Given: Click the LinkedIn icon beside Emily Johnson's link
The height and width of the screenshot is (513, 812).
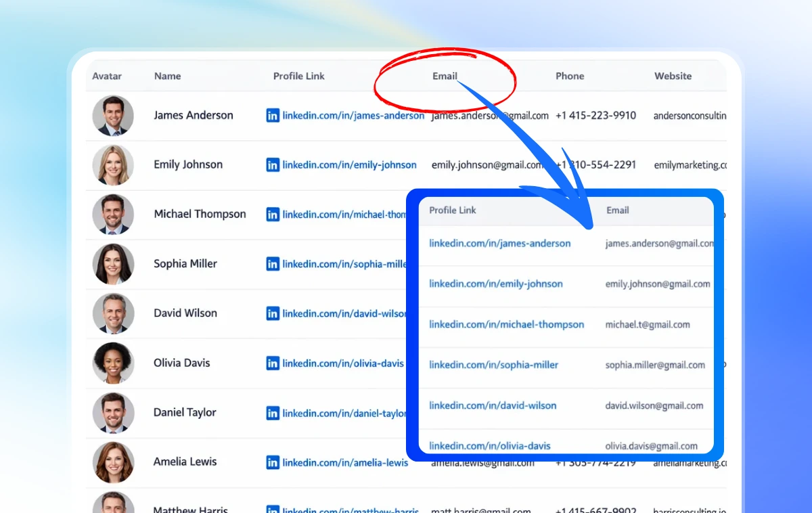Looking at the screenshot, I should pos(273,165).
